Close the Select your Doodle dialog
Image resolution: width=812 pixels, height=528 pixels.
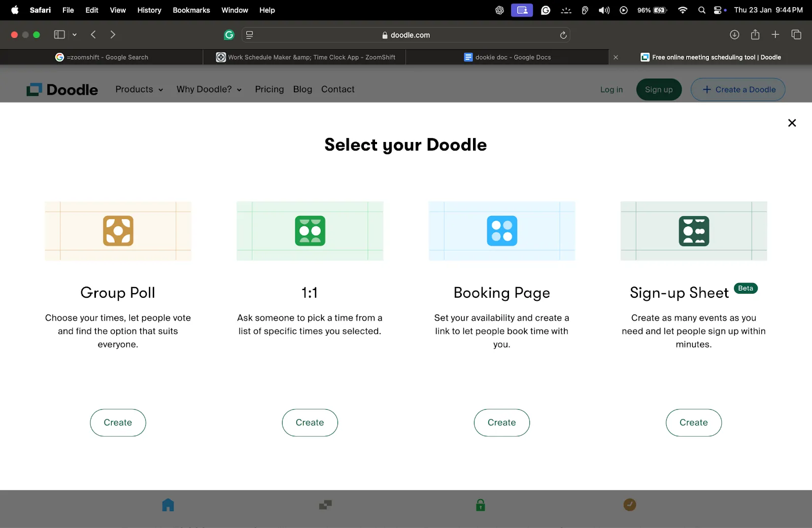pos(792,123)
